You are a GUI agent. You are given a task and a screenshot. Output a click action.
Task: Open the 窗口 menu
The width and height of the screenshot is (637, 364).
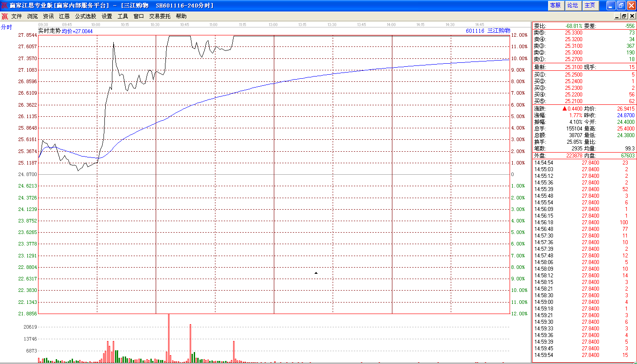point(139,16)
